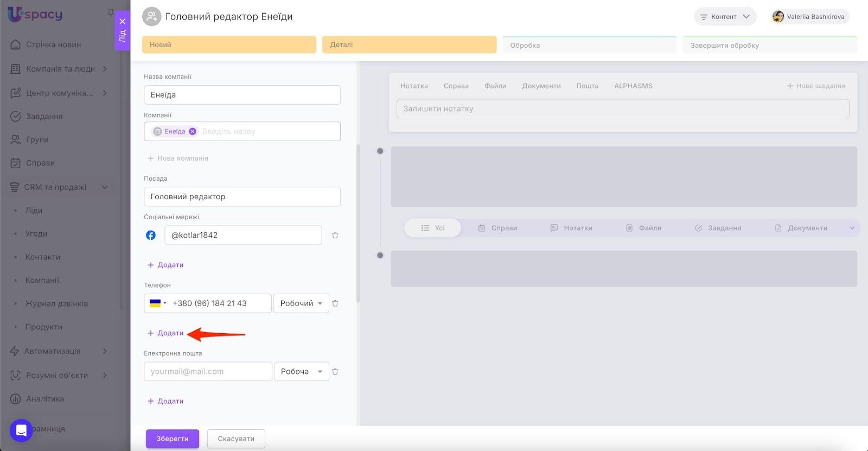The width and height of the screenshot is (868, 451).
Task: Open Аналітика from the sidebar
Action: pyautogui.click(x=45, y=399)
